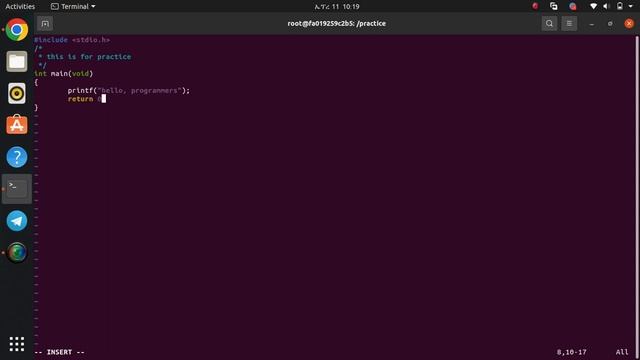
Task: Click the printf statement line
Action: click(x=129, y=91)
